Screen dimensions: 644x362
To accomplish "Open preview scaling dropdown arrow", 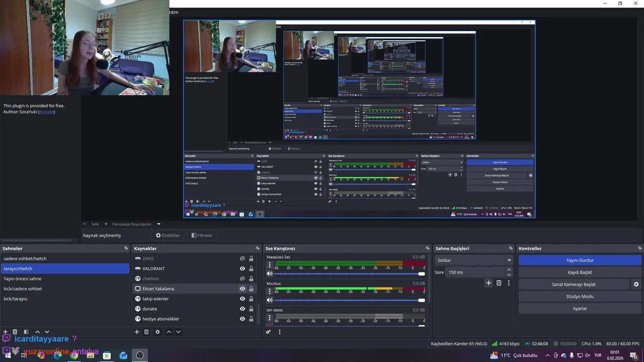I will point(158,224).
